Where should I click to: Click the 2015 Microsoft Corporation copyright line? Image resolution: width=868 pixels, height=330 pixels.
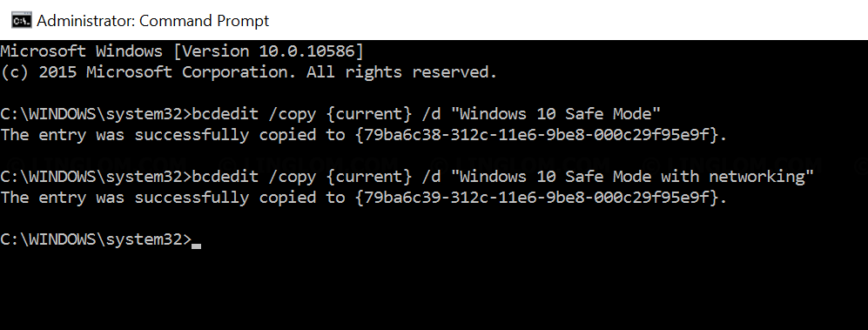point(248,72)
